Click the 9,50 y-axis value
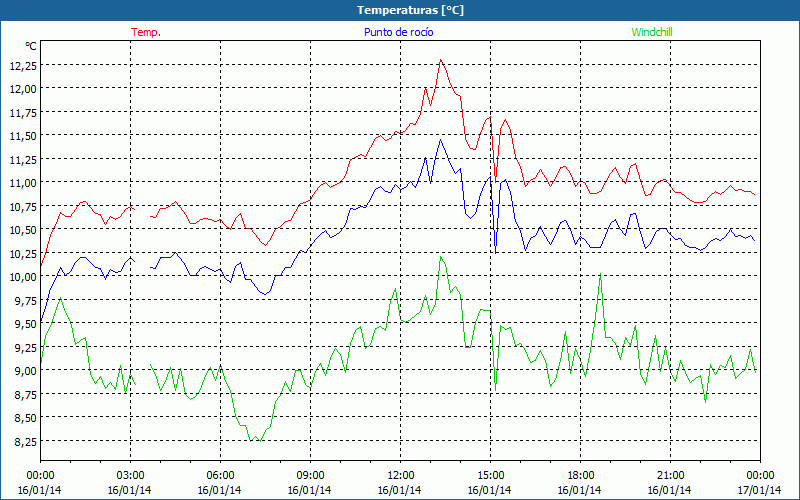The height and width of the screenshot is (500, 800). point(26,323)
